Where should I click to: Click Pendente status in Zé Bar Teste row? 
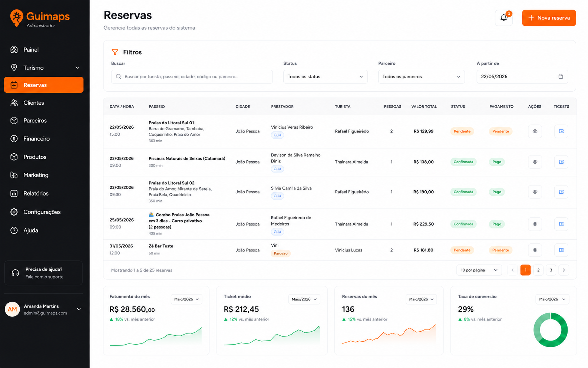click(x=462, y=250)
